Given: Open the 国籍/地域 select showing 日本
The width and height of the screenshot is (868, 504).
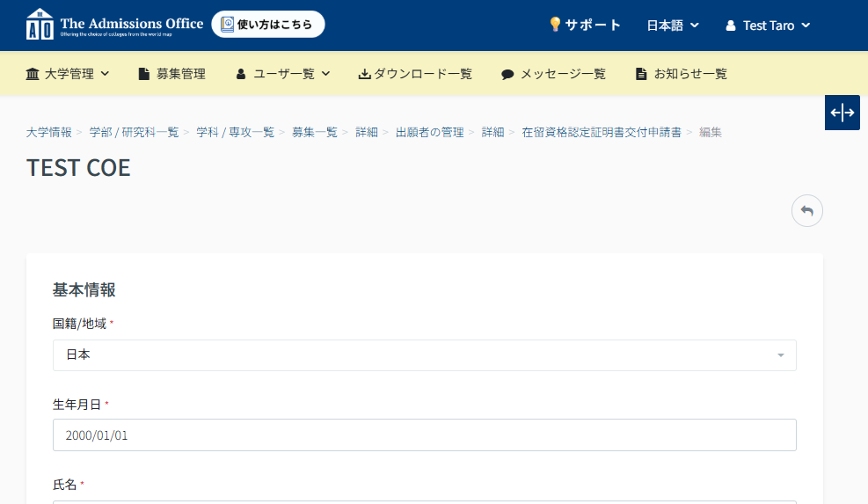Looking at the screenshot, I should pyautogui.click(x=425, y=355).
